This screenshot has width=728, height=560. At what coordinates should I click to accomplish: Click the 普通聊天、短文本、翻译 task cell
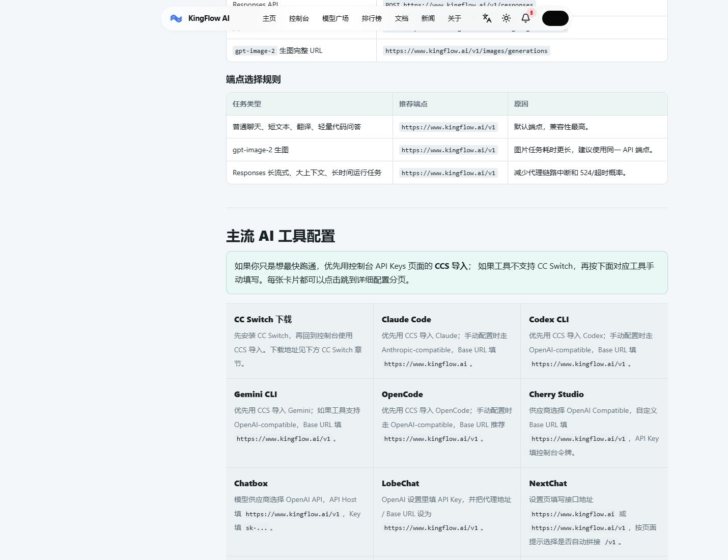pyautogui.click(x=310, y=127)
